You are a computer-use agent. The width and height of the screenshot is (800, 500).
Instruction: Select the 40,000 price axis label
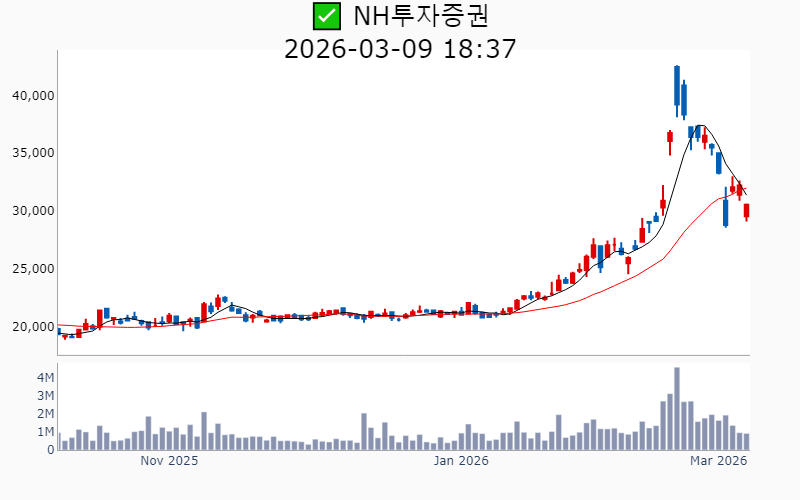[x=31, y=95]
